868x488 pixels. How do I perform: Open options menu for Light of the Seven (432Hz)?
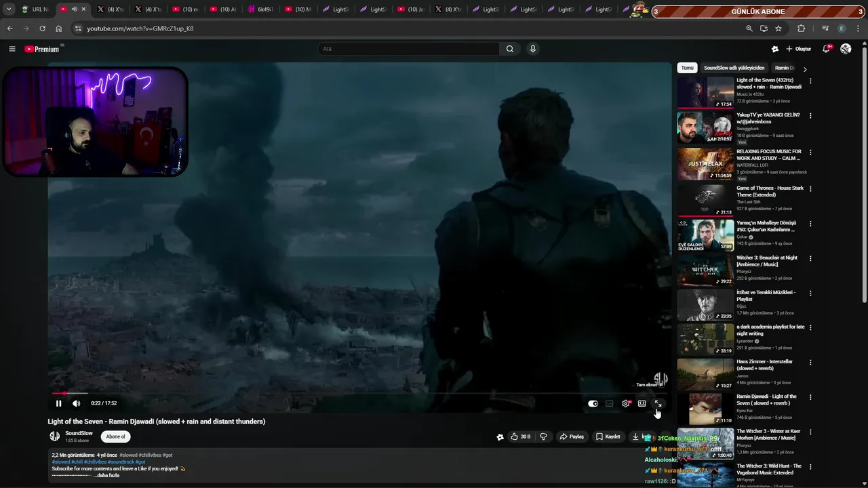pos(810,81)
